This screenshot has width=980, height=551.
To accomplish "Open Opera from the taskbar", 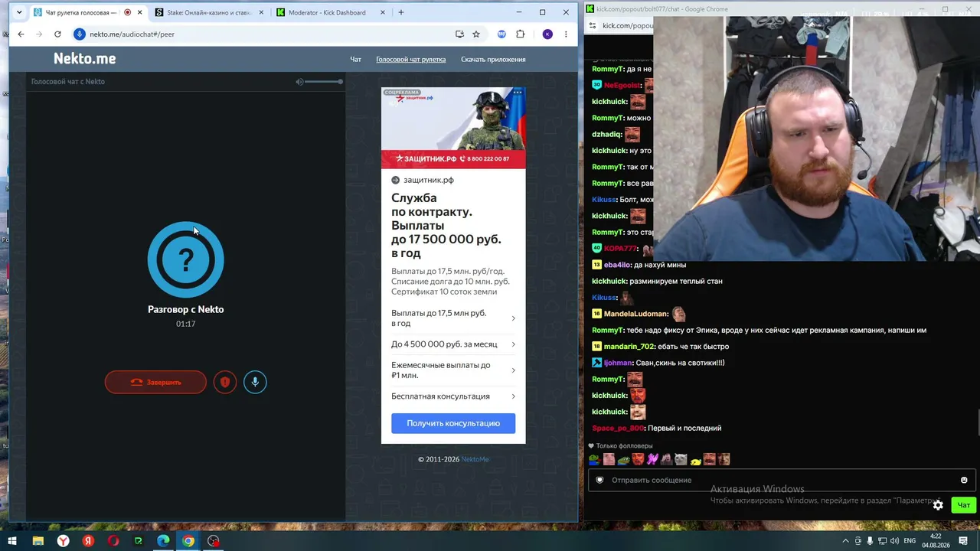I will tap(113, 541).
